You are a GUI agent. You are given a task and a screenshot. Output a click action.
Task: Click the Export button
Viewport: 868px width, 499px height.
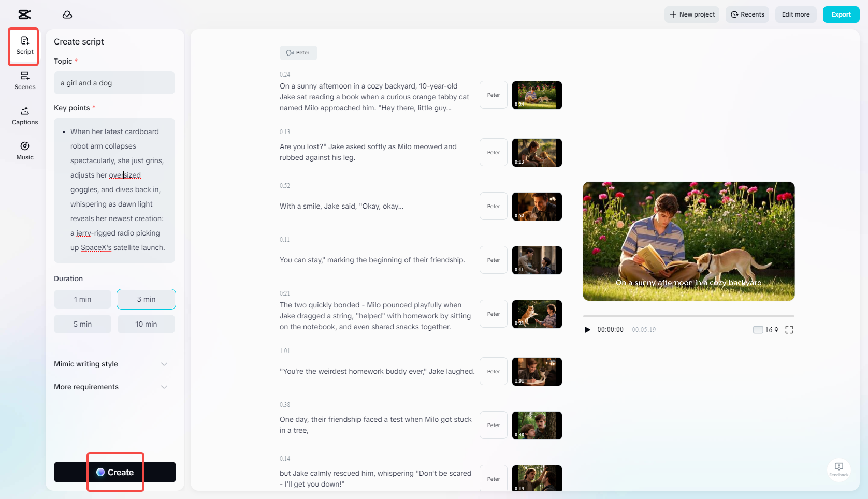pyautogui.click(x=841, y=14)
